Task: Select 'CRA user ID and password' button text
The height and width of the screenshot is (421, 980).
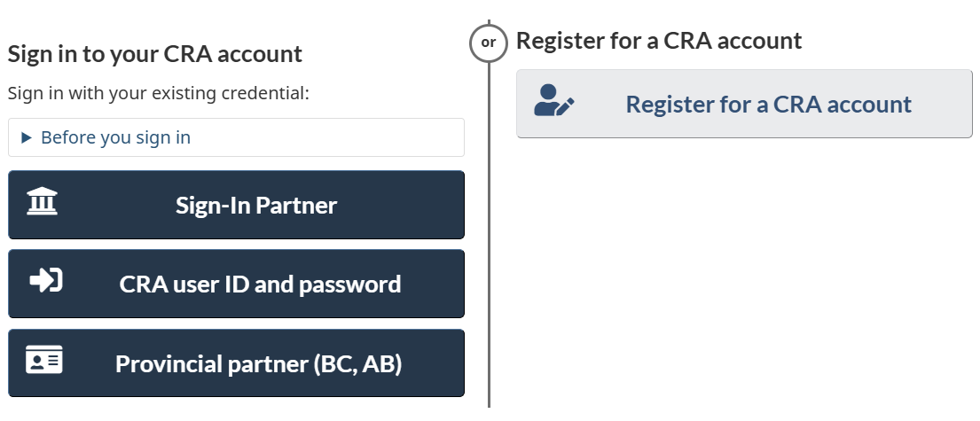Action: pyautogui.click(x=260, y=285)
